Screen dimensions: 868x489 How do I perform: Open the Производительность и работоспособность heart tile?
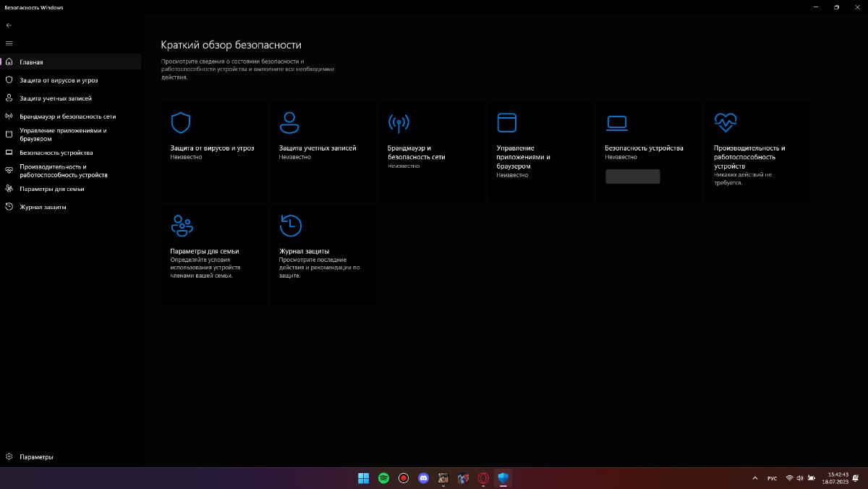click(725, 123)
